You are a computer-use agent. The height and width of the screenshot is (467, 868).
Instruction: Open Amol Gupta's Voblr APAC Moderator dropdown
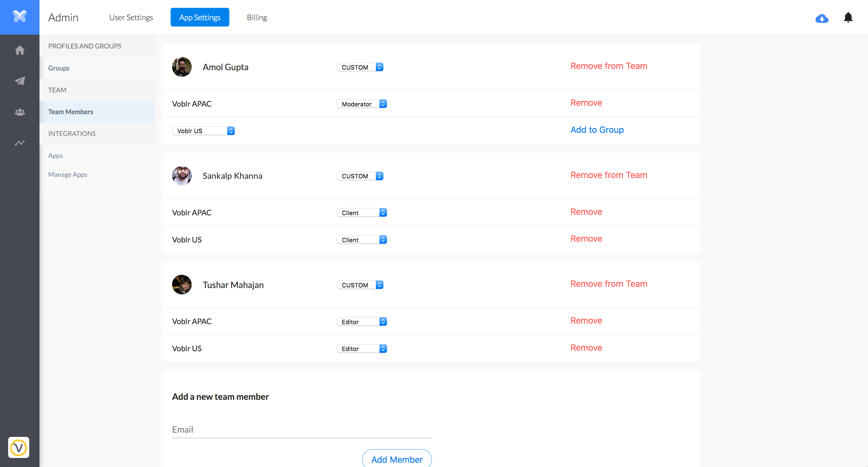(x=362, y=104)
